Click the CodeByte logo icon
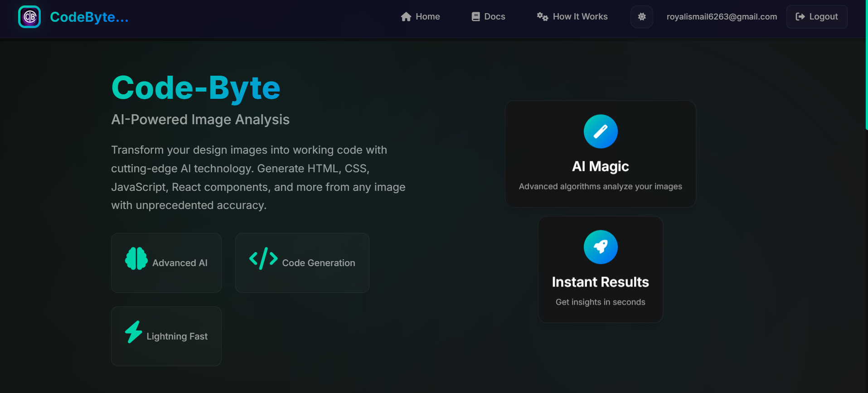 click(29, 17)
